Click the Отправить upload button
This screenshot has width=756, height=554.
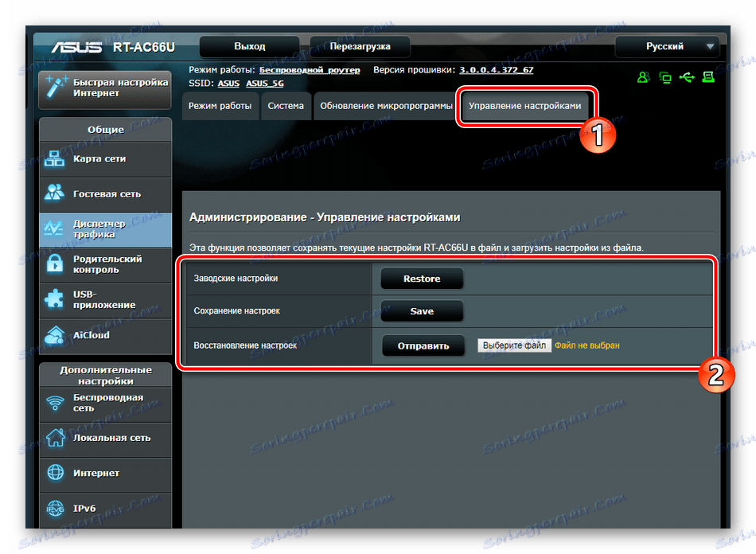[x=423, y=346]
